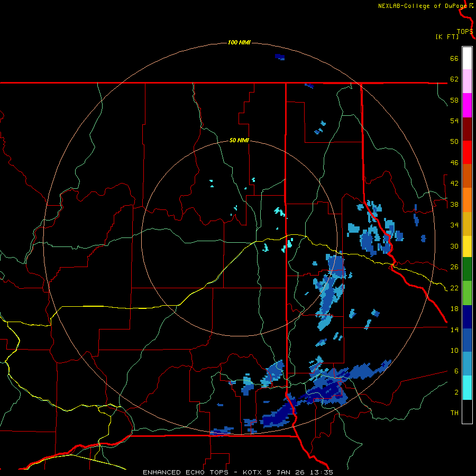Viewport: 476px width, 476px height.
Task: Click the orange 42 K FT legend swatch
Action: coord(467,200)
